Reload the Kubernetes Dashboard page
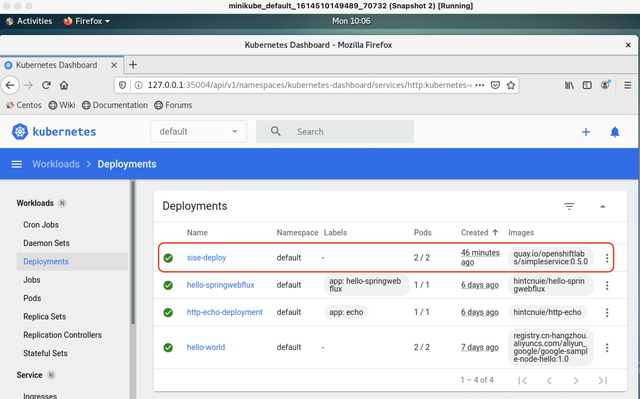Viewport: 640px width, 399px height. (46, 85)
